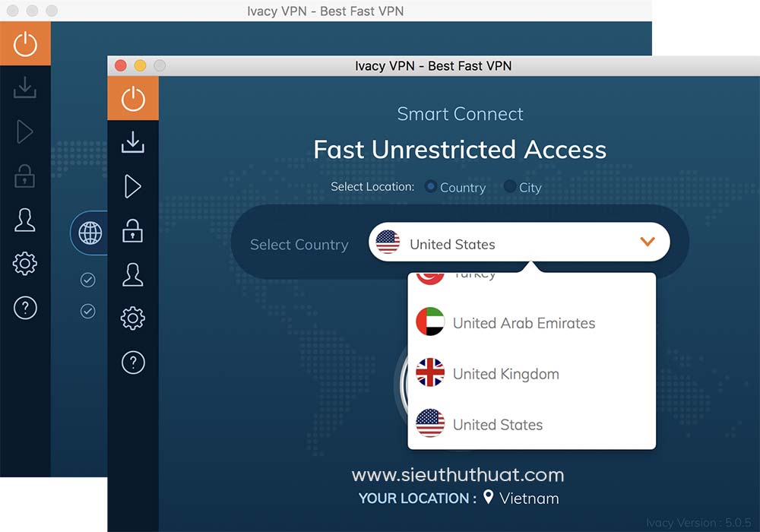The height and width of the screenshot is (532, 760).
Task: Choose United Arab Emirates from list
Action: (532, 323)
